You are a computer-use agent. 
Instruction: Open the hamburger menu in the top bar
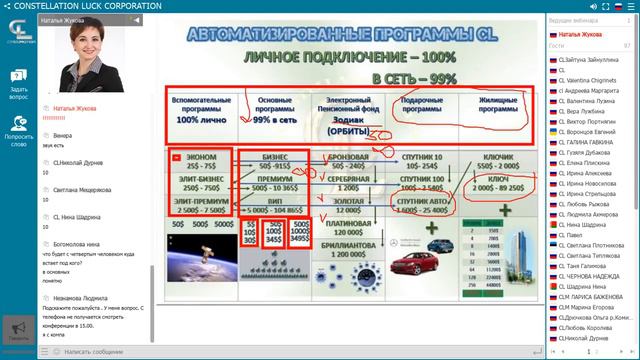(631, 7)
